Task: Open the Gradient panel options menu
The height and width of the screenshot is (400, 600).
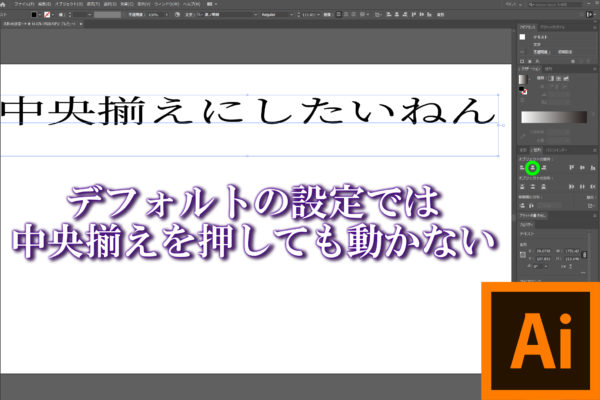Action: pos(595,69)
